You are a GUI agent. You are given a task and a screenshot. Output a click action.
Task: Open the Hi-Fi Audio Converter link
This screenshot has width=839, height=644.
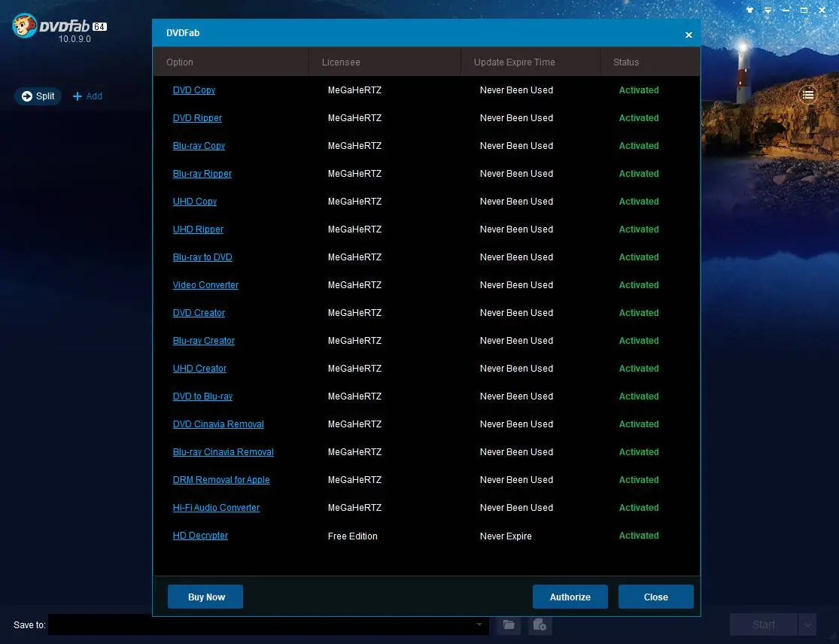point(216,507)
